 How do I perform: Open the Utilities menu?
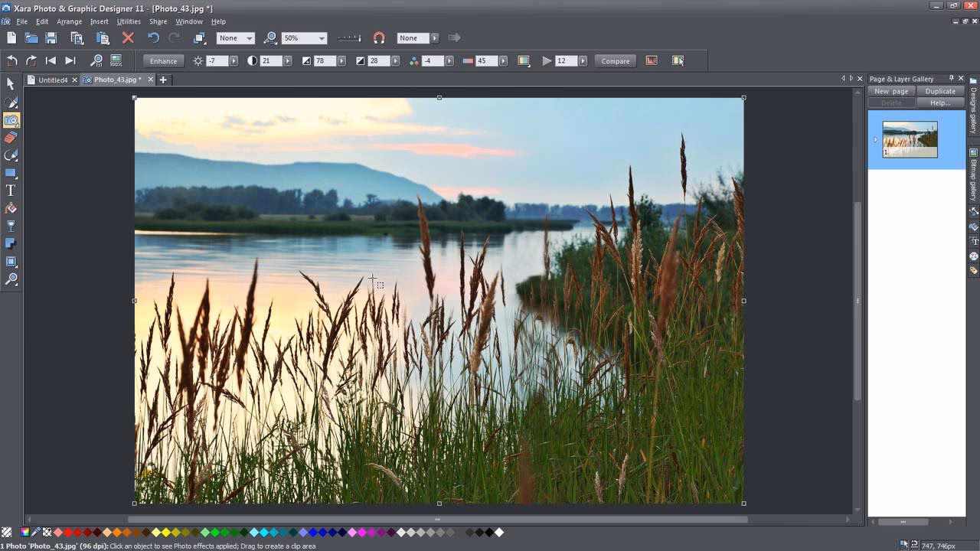[128, 21]
